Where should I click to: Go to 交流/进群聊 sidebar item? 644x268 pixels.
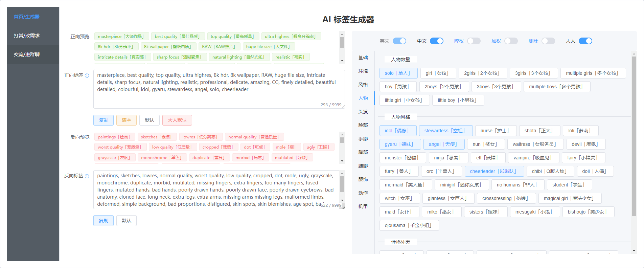[27, 54]
